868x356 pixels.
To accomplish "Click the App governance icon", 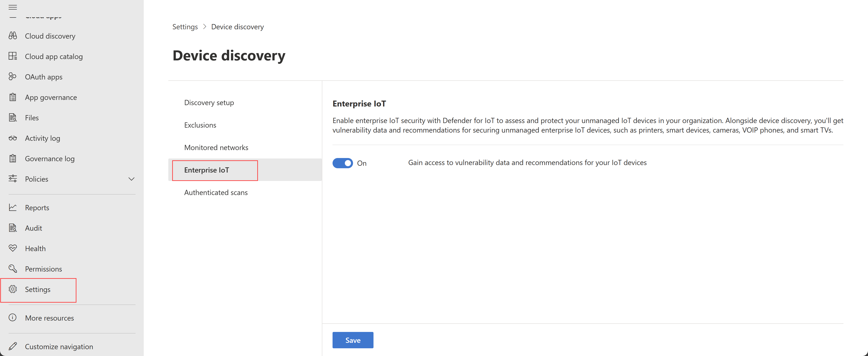I will point(14,97).
